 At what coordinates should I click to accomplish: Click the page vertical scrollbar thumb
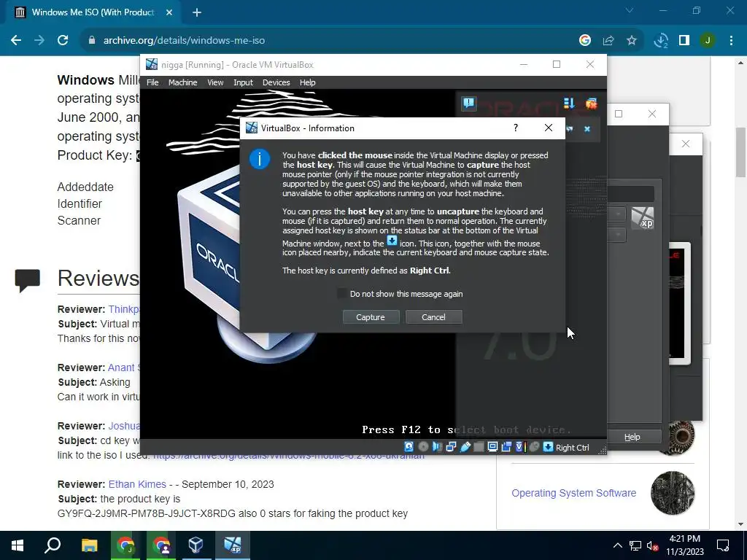click(x=741, y=152)
